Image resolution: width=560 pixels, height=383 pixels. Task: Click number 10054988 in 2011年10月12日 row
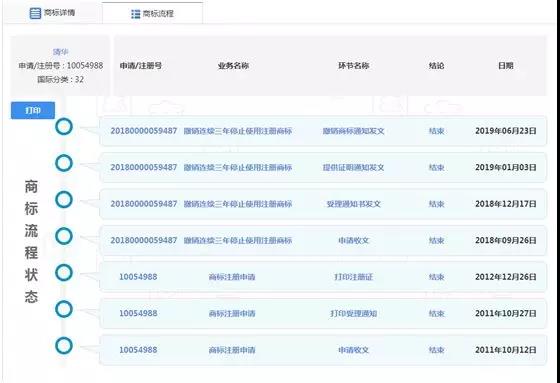coord(138,349)
